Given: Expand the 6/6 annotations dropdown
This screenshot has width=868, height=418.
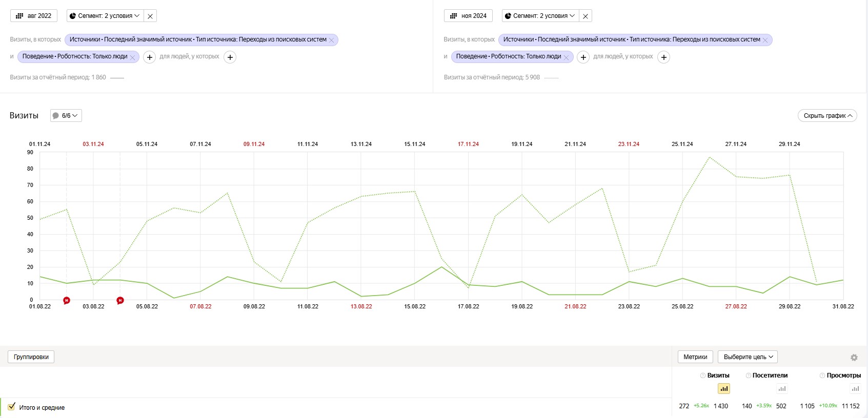Looking at the screenshot, I should tap(66, 116).
